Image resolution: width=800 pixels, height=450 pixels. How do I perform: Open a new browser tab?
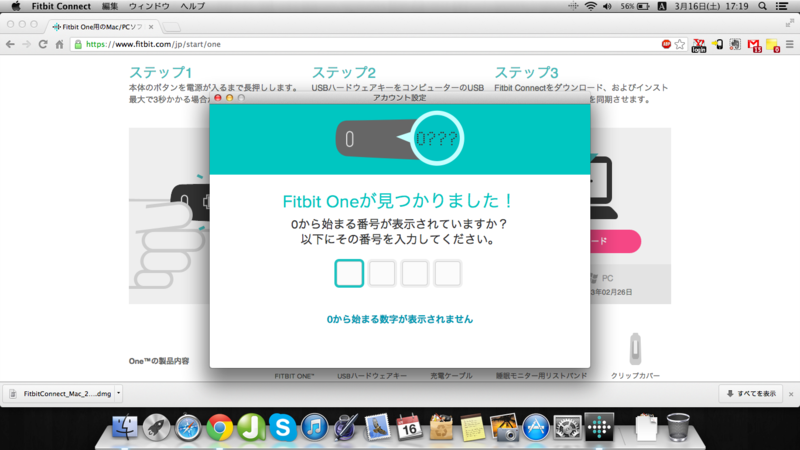[x=172, y=27]
